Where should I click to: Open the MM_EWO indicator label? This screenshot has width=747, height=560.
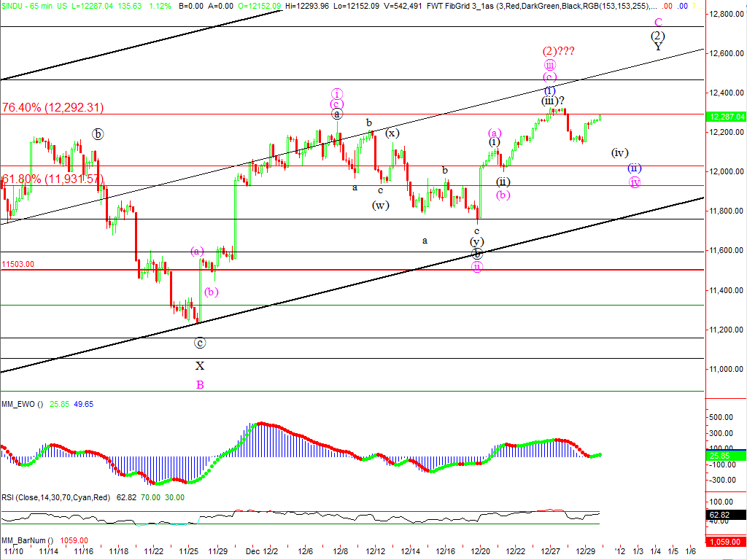pyautogui.click(x=22, y=404)
